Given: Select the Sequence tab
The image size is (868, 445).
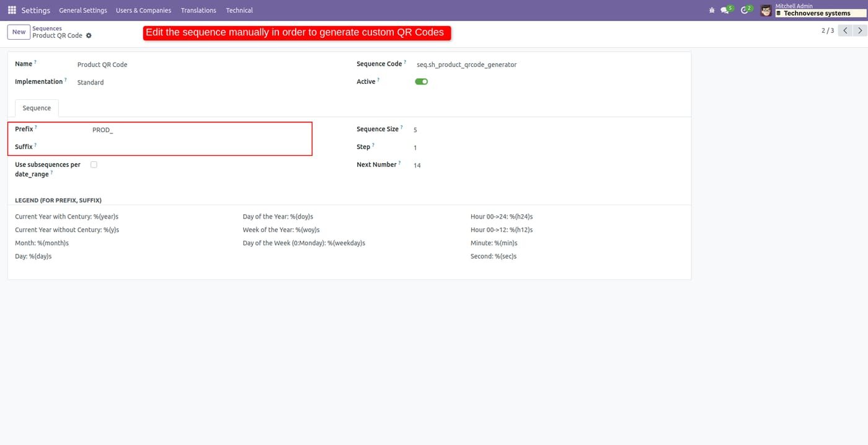Looking at the screenshot, I should pyautogui.click(x=37, y=108).
